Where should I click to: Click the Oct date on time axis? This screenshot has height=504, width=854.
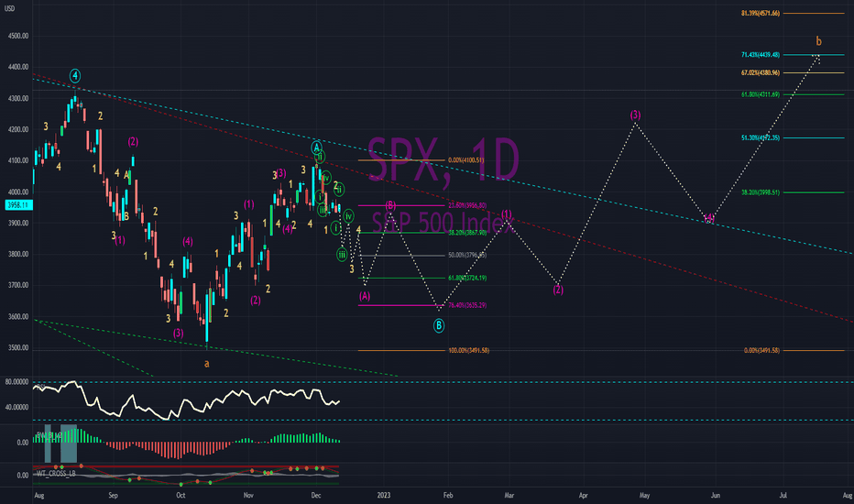[x=181, y=495]
